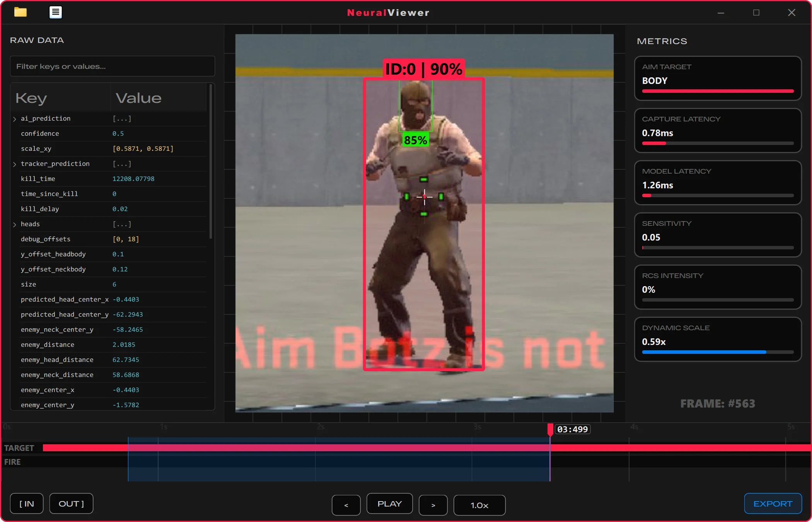The image size is (812, 522).
Task: Expand the ai_prediction tree row
Action: pyautogui.click(x=15, y=119)
